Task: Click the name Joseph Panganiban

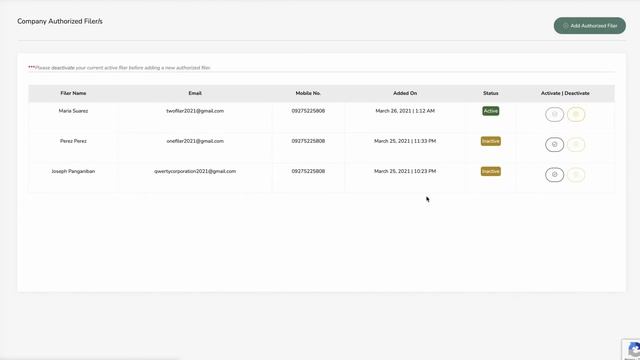Action: click(73, 171)
